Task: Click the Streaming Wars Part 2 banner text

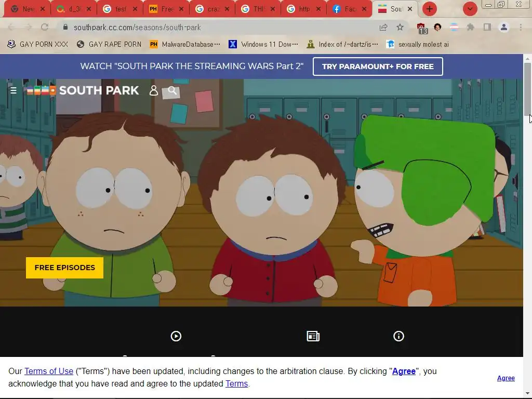Action: pyautogui.click(x=192, y=66)
